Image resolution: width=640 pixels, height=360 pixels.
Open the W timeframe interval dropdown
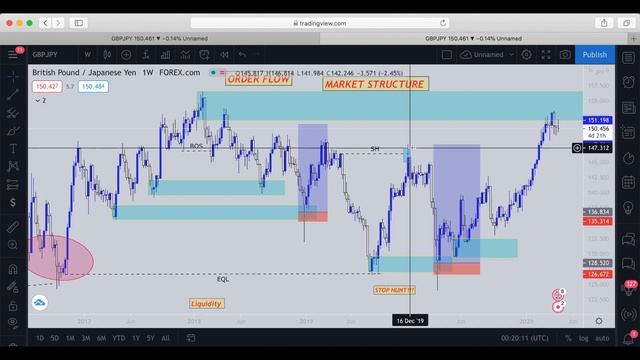pyautogui.click(x=87, y=54)
